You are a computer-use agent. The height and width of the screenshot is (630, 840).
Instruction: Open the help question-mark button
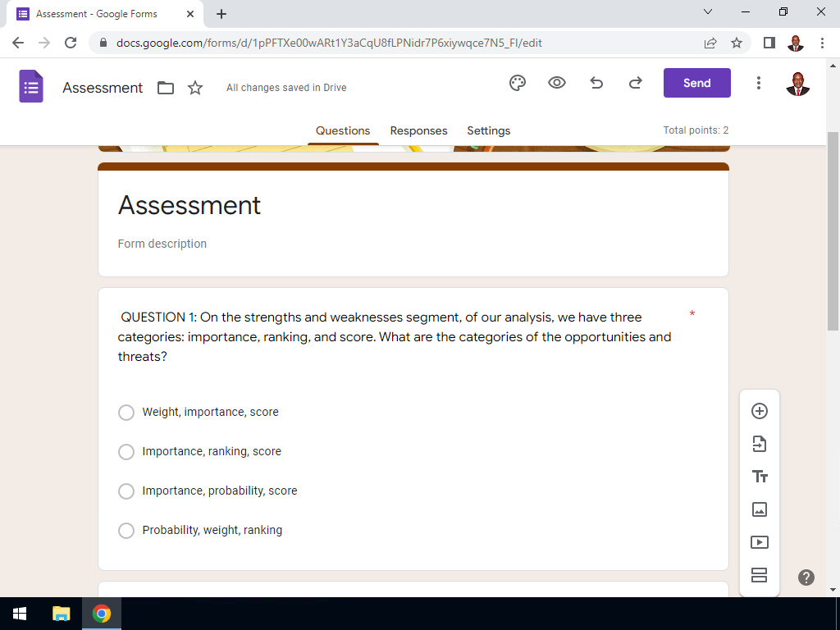coord(806,577)
